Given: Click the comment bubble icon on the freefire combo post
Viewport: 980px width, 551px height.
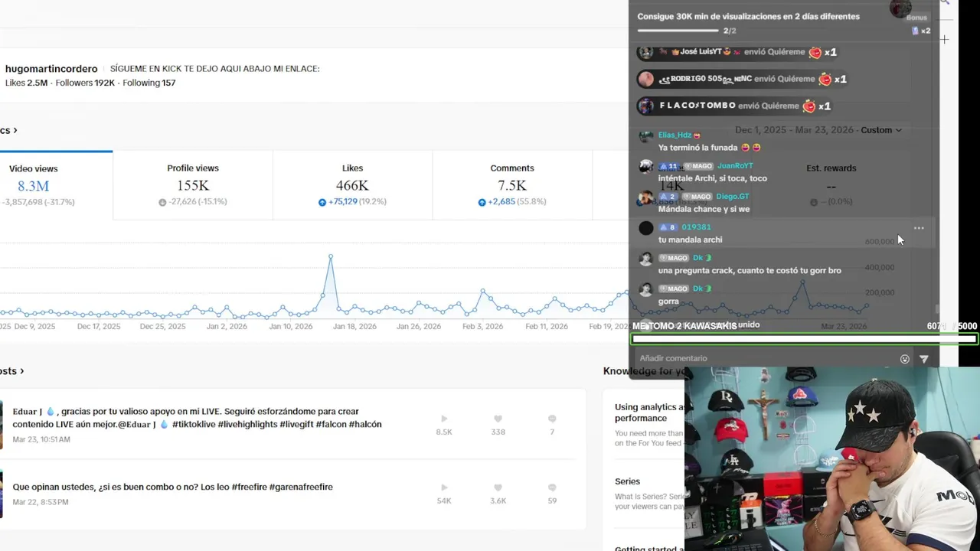Looking at the screenshot, I should [552, 487].
